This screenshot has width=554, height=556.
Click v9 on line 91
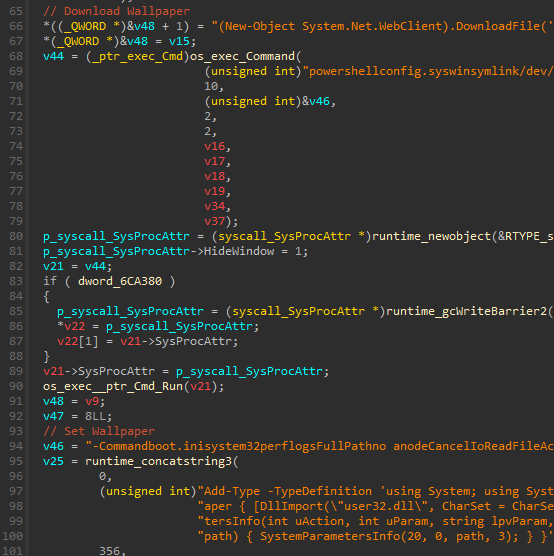(92, 401)
